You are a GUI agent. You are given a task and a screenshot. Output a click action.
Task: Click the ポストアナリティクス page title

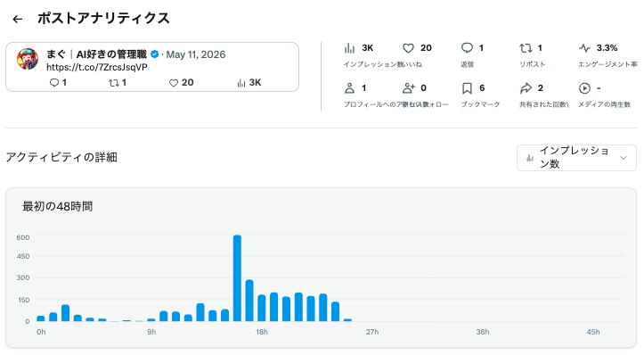(x=103, y=19)
